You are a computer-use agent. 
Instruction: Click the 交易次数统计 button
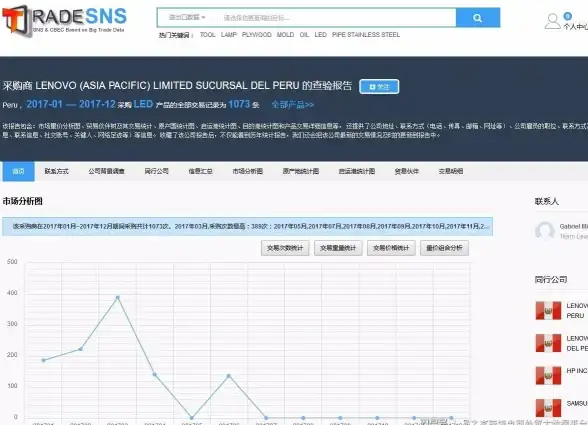[285, 248]
